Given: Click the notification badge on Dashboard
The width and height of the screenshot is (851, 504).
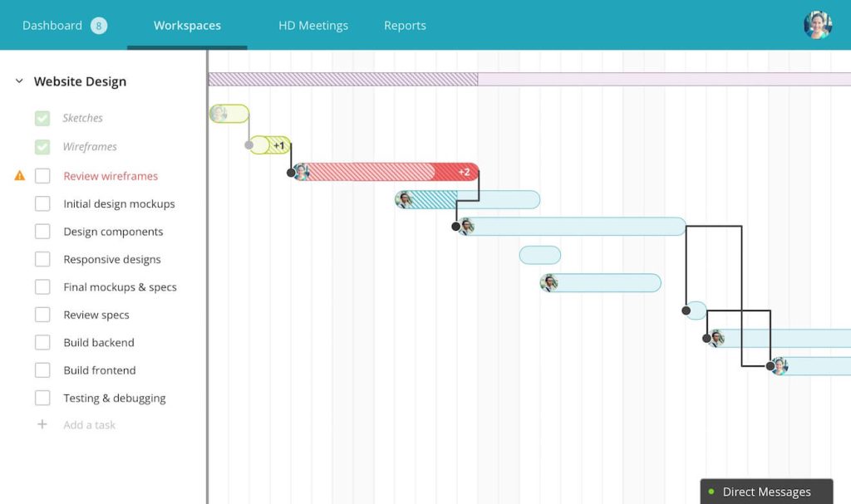Looking at the screenshot, I should 98,25.
